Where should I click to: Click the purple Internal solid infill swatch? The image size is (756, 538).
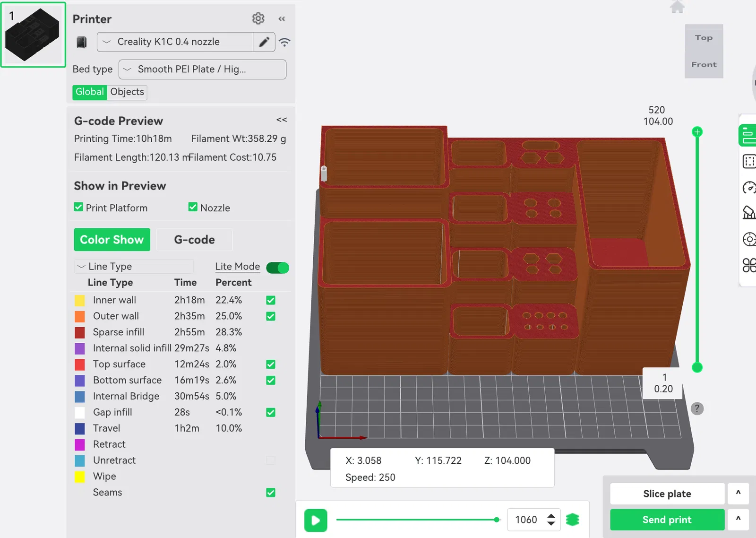80,348
